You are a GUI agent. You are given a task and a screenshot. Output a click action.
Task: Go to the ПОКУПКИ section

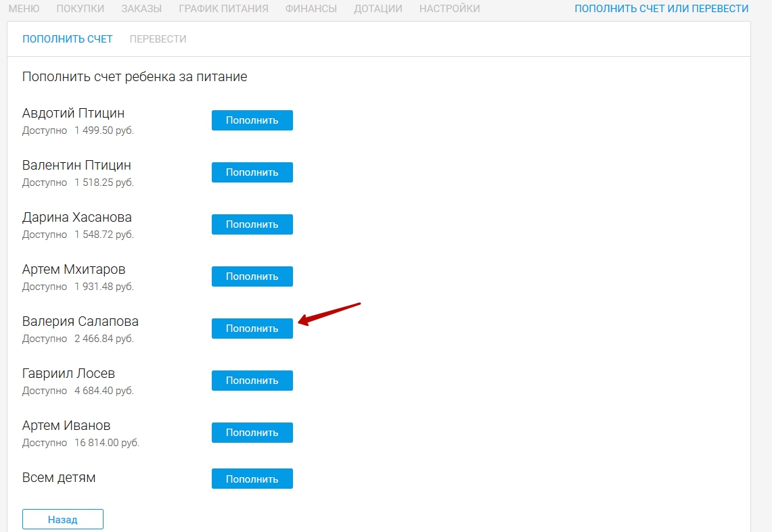[x=81, y=9]
